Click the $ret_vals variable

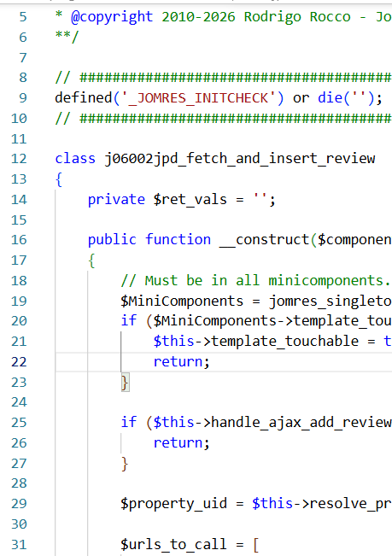click(x=190, y=200)
